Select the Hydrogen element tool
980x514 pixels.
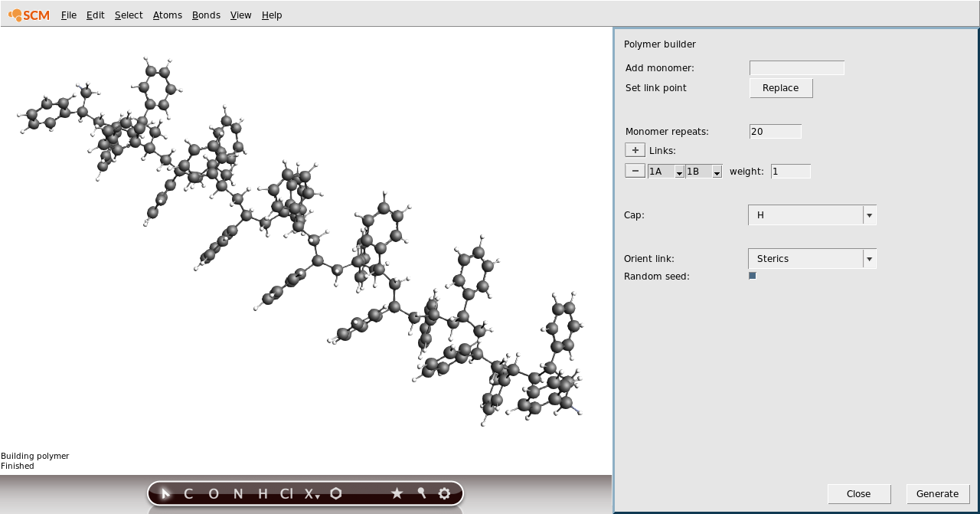pyautogui.click(x=263, y=493)
